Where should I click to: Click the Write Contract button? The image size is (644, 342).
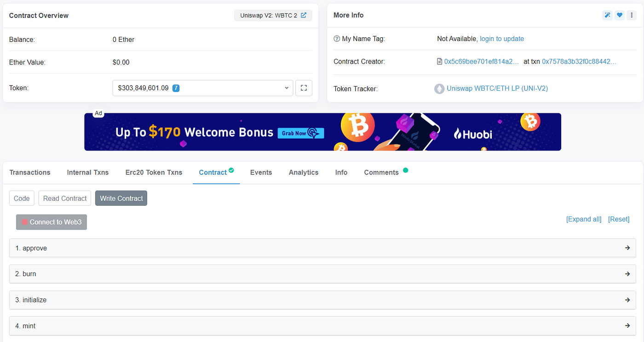[121, 198]
